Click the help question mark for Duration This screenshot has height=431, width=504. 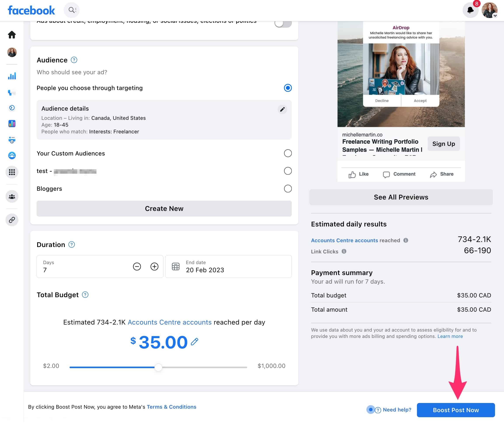(72, 244)
